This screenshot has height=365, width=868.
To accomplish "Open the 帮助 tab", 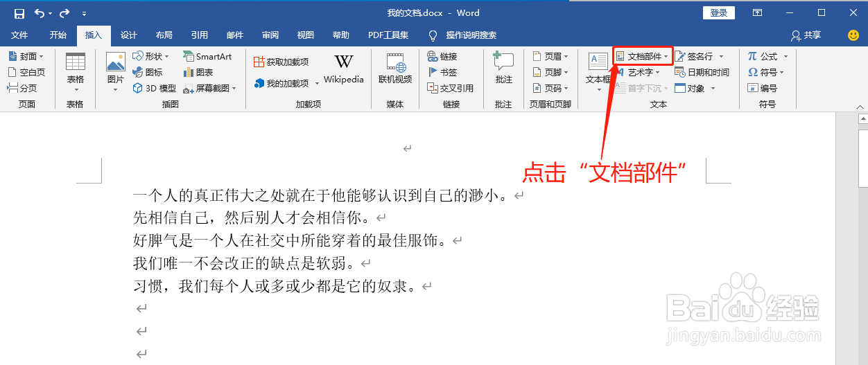I will pyautogui.click(x=341, y=35).
